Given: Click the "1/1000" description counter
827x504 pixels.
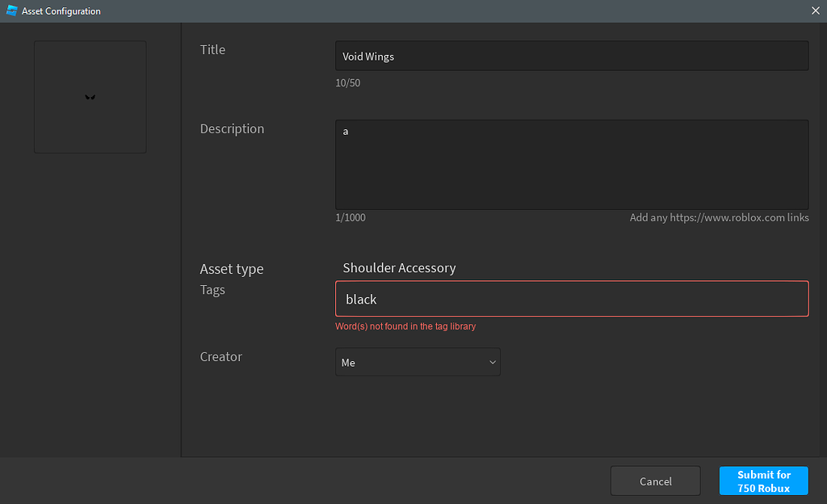Looking at the screenshot, I should [351, 217].
